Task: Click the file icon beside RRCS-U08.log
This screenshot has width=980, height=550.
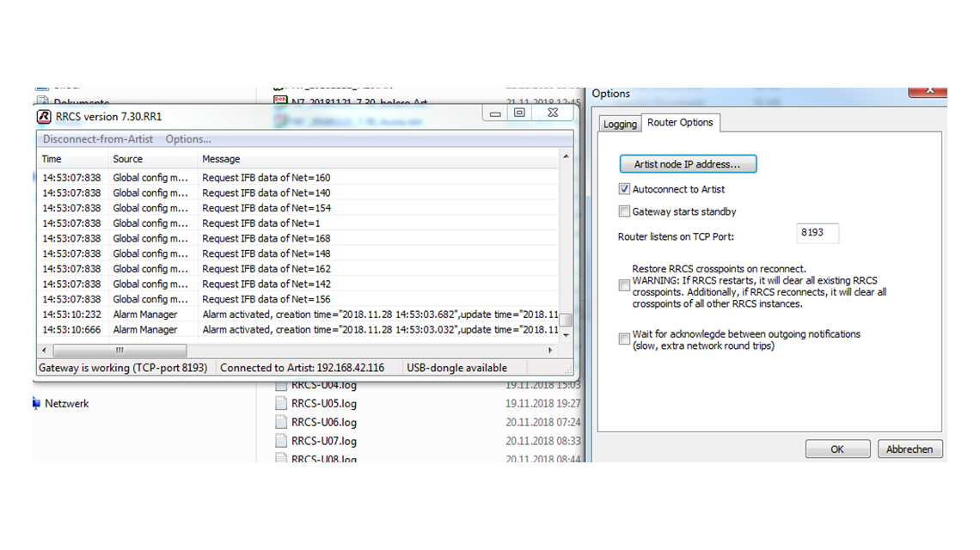Action: (x=281, y=458)
